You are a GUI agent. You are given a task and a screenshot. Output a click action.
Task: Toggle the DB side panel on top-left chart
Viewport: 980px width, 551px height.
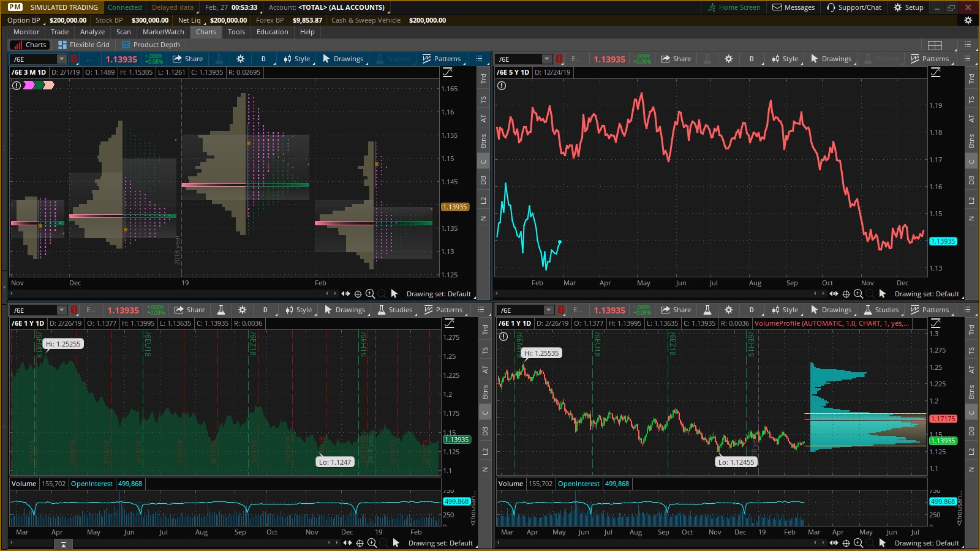click(483, 180)
